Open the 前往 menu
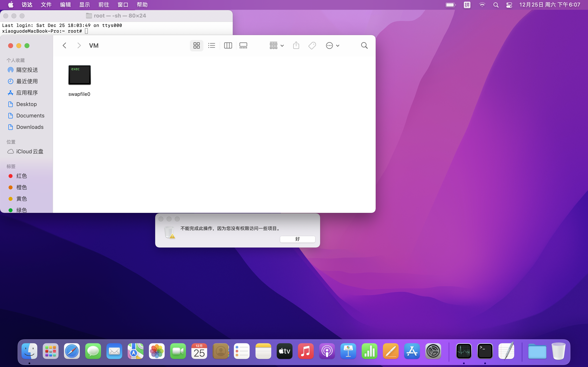The image size is (588, 367). coord(104,5)
